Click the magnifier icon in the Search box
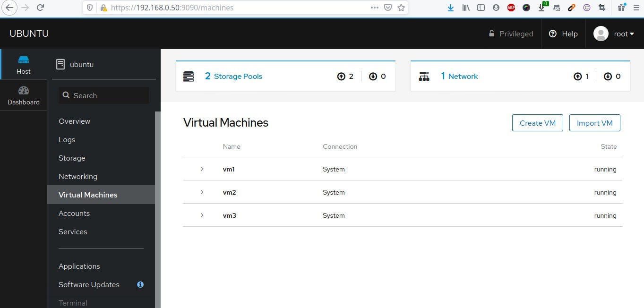The width and height of the screenshot is (644, 308). [x=66, y=95]
